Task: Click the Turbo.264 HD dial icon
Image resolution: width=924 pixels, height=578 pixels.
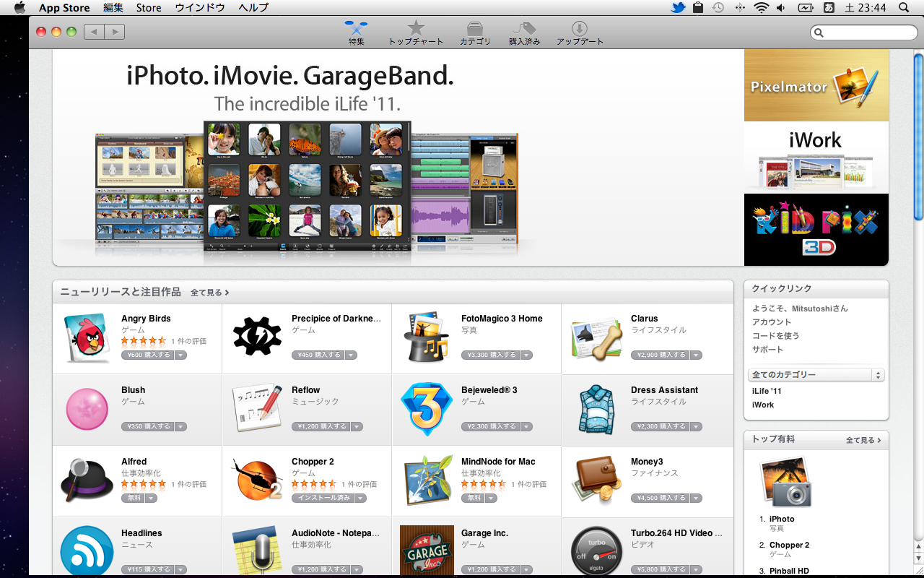Action: [x=596, y=551]
